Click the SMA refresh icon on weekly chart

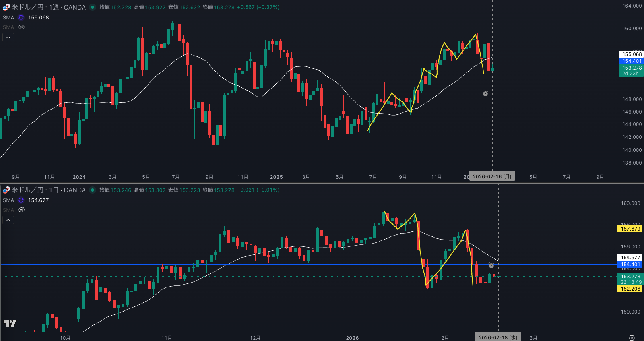(21, 18)
